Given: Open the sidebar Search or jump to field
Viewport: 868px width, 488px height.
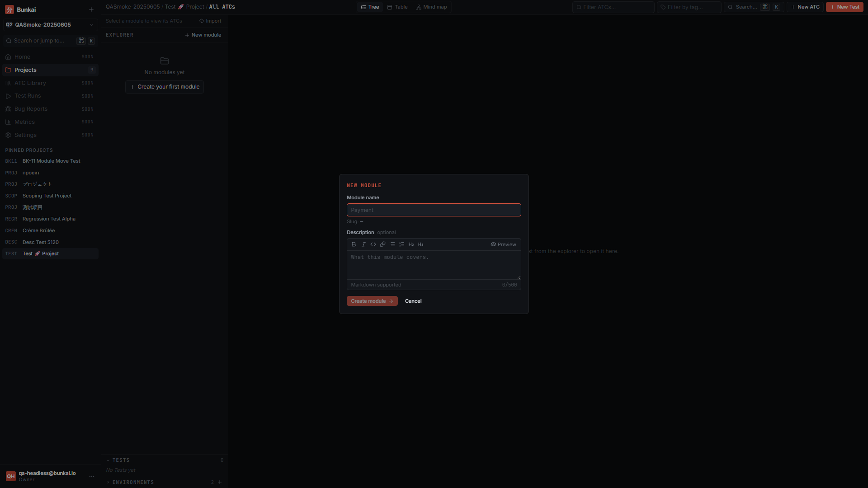Looking at the screenshot, I should click(50, 41).
